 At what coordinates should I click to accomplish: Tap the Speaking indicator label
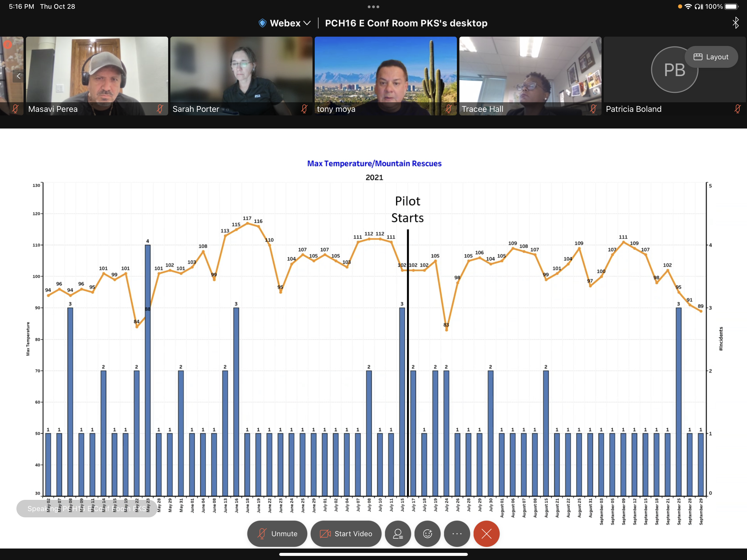point(86,508)
